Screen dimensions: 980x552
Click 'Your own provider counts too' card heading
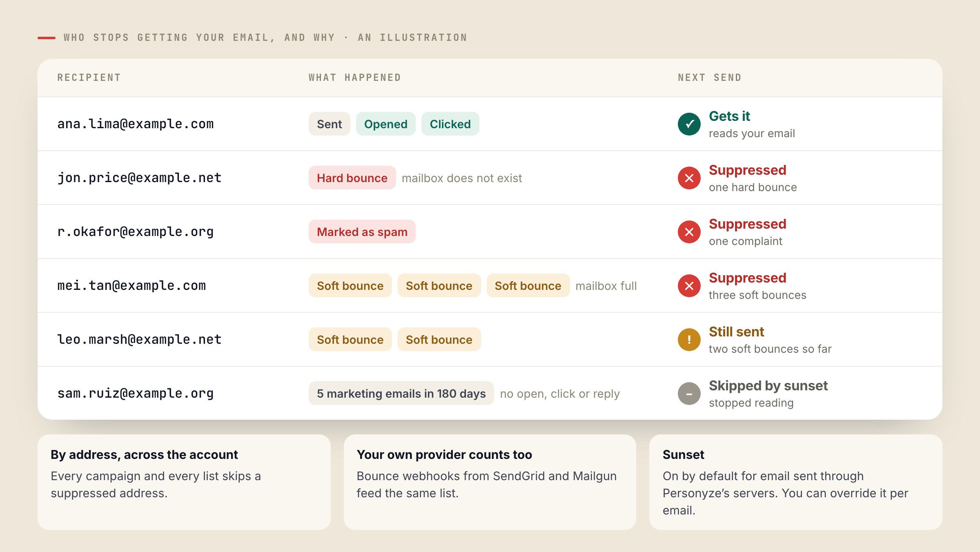pos(444,455)
